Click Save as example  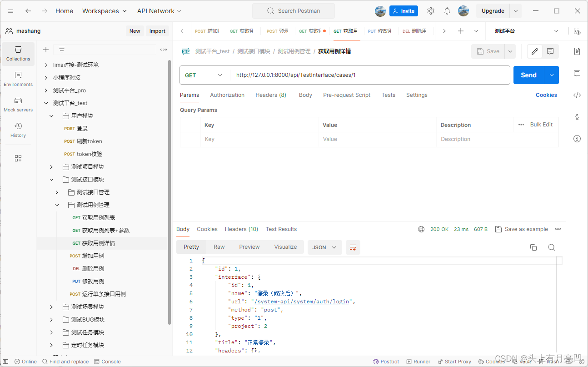pos(521,229)
